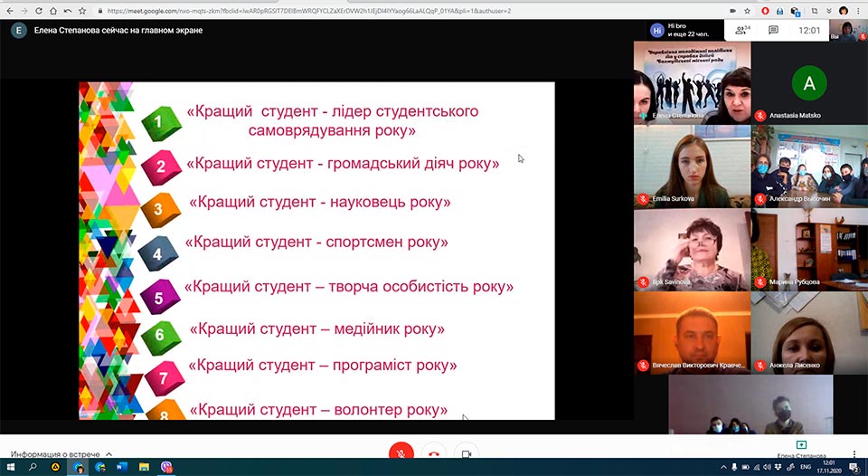Select the bottom video tile with masked people

(x=750, y=405)
